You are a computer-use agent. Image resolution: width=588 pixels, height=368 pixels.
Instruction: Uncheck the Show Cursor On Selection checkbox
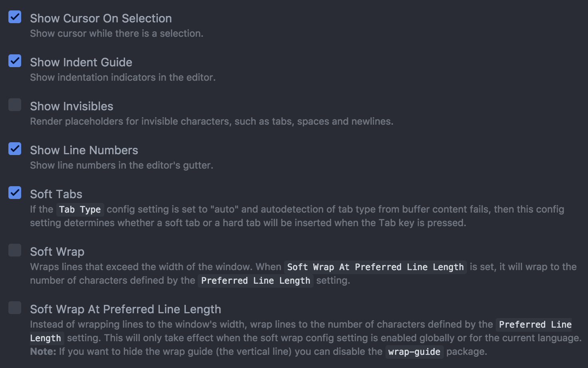pos(15,17)
